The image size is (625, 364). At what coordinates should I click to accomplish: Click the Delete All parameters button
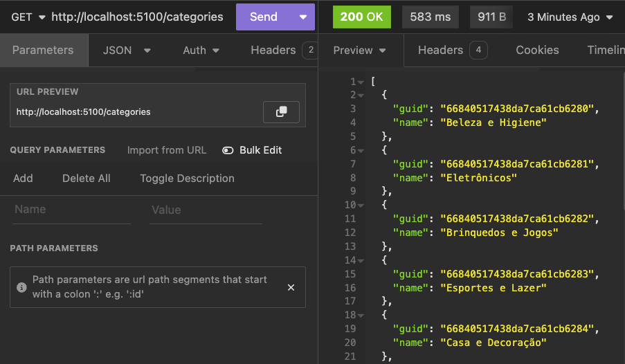pyautogui.click(x=87, y=178)
